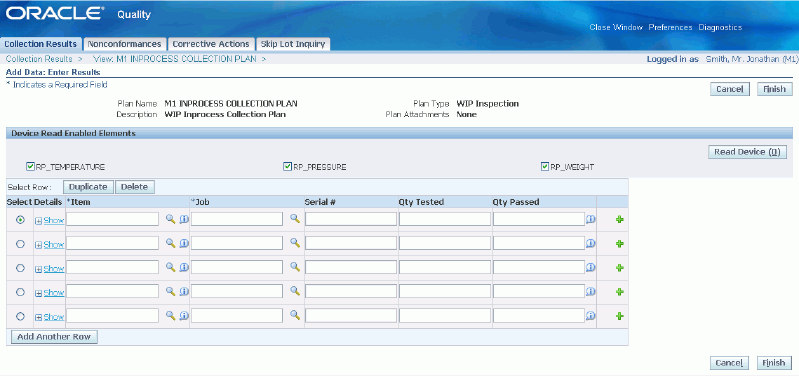Open Item search in third row

171,267
